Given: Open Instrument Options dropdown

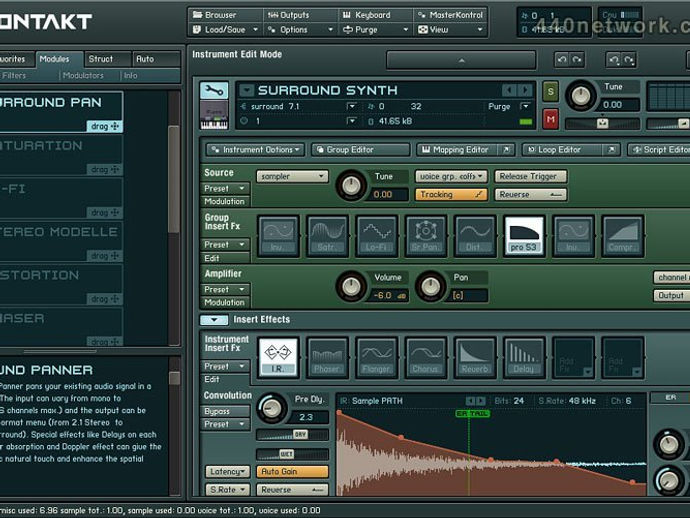Looking at the screenshot, I should (x=256, y=150).
